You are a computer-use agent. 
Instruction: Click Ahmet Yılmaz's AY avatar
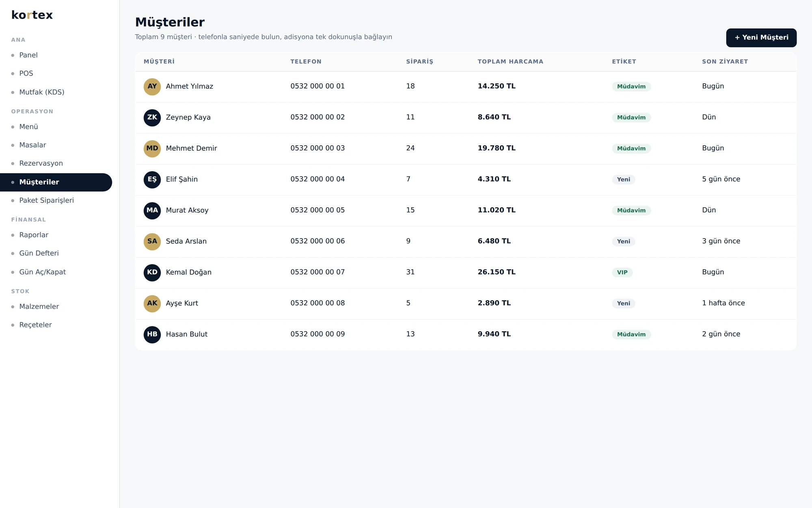(x=152, y=87)
